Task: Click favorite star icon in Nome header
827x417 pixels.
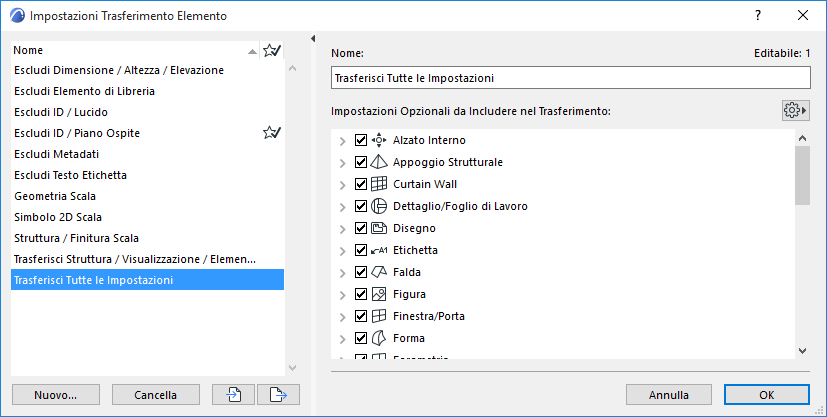Action: [x=271, y=50]
